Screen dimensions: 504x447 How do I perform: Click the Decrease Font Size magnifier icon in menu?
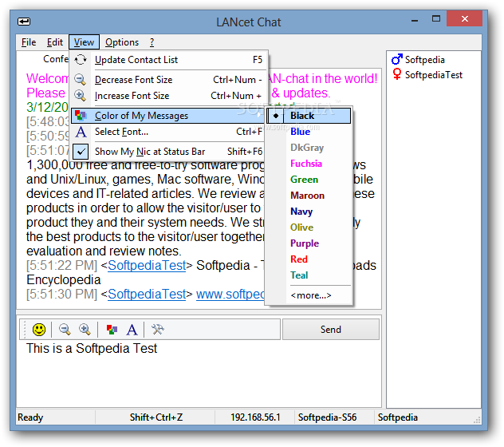tap(80, 80)
